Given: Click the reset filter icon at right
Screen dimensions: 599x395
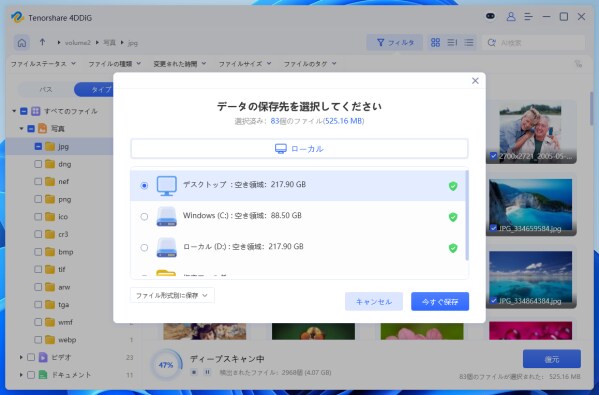Looking at the screenshot, I should pos(578,64).
